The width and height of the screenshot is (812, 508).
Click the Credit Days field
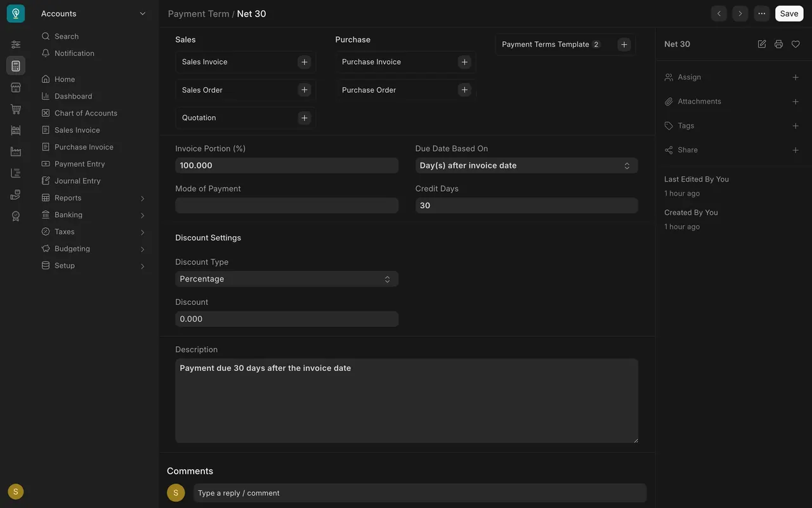click(527, 206)
